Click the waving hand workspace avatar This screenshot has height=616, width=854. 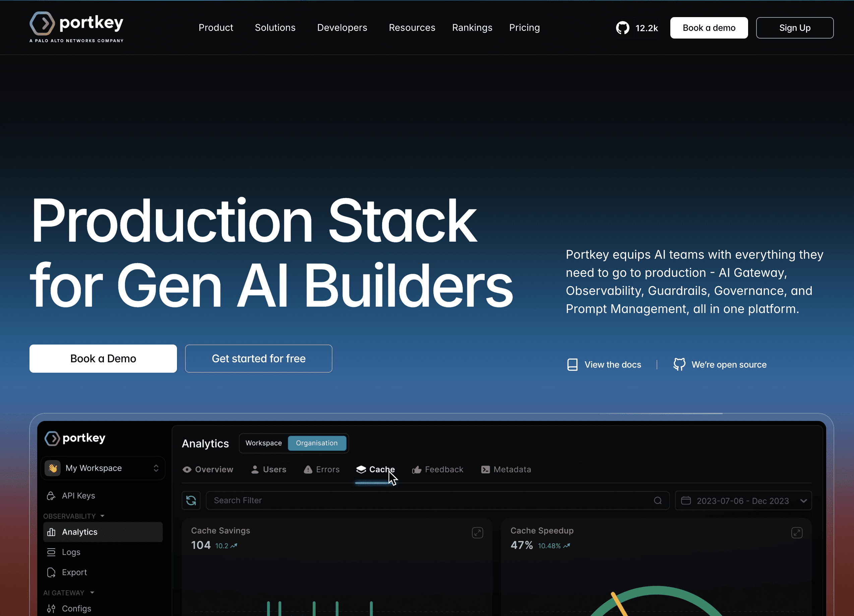(x=53, y=468)
